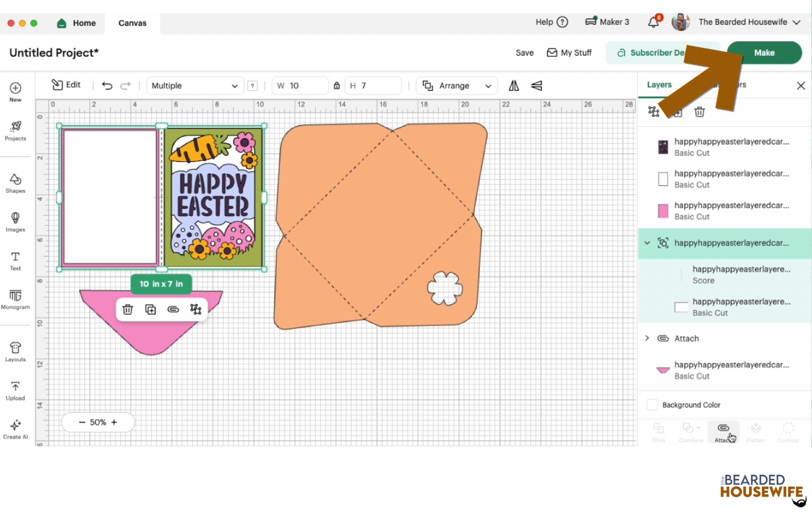812x516 pixels.
Task: Zoom in with the plus button
Action: (114, 422)
